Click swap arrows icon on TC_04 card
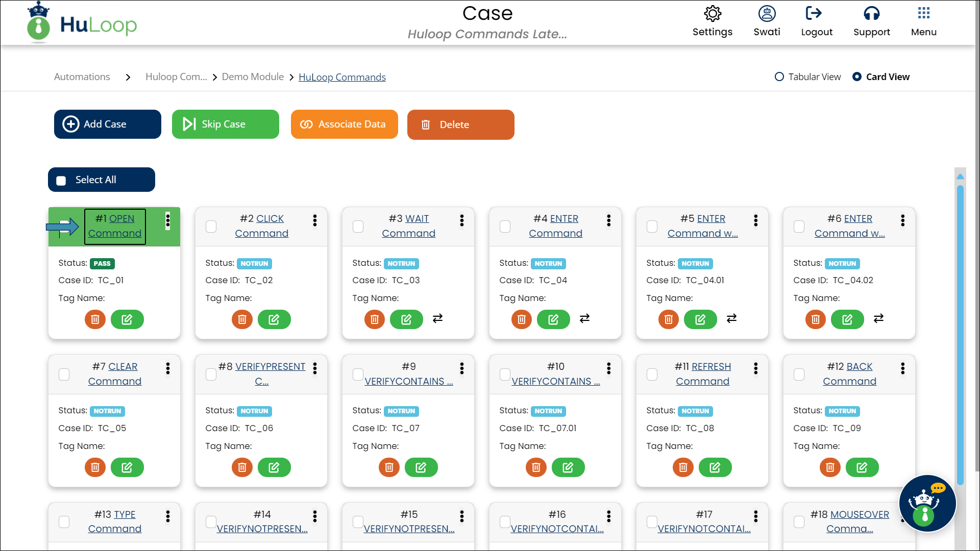The width and height of the screenshot is (980, 551). pyautogui.click(x=584, y=318)
